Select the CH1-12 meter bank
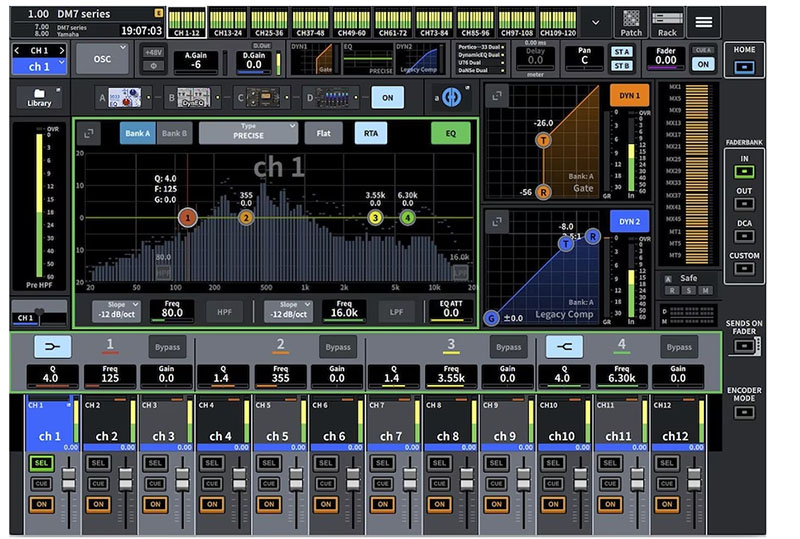Image resolution: width=800 pixels, height=539 pixels. point(187,22)
